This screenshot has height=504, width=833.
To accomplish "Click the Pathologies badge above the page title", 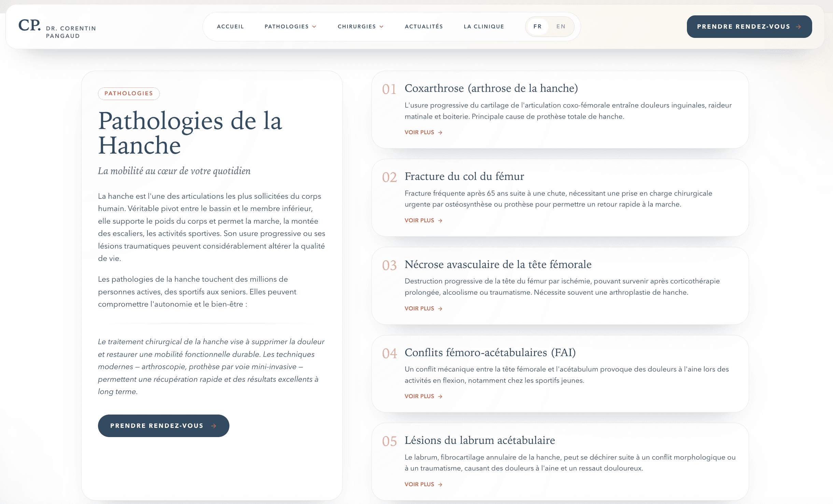I will (x=129, y=93).
